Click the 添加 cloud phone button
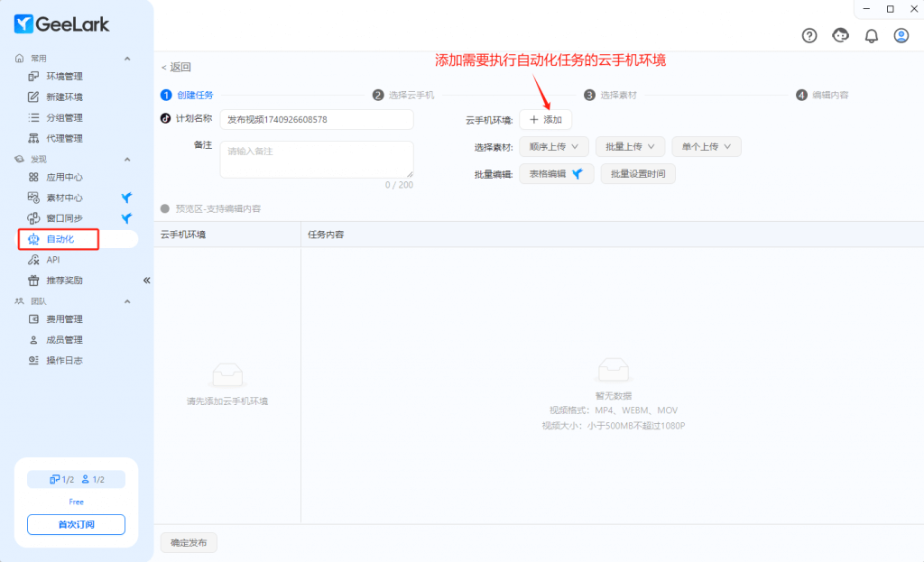924x562 pixels. tap(545, 120)
